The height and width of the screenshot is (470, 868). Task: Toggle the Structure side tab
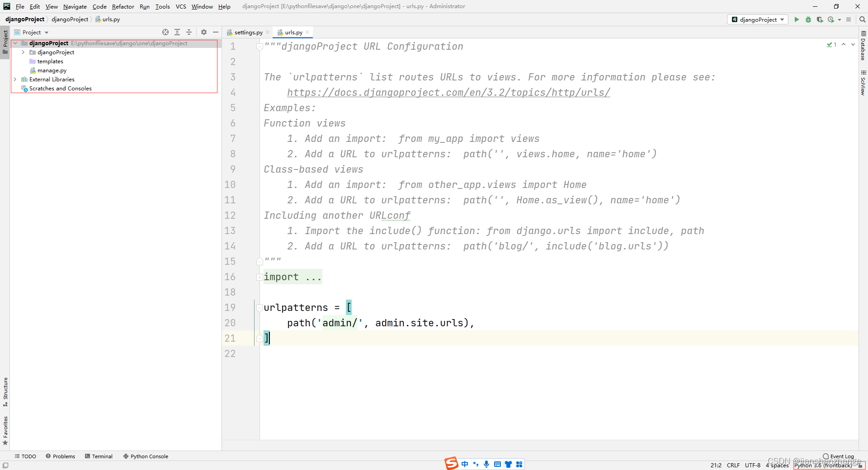5,391
